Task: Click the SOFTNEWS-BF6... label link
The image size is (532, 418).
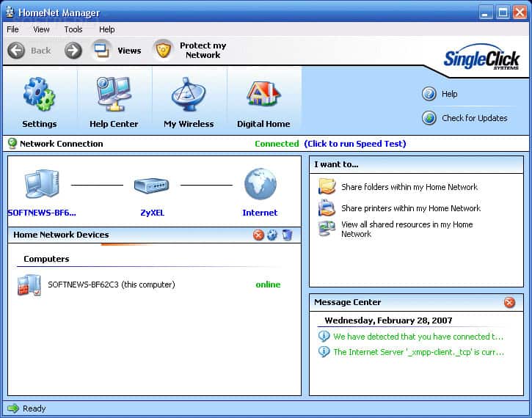Action: [x=42, y=213]
